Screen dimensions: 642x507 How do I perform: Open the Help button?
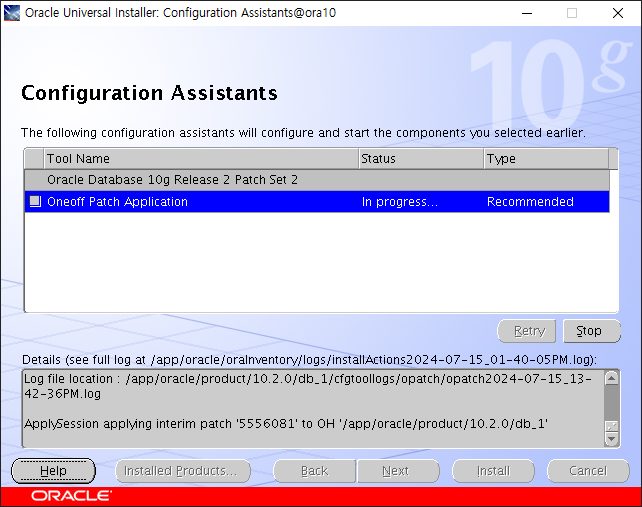(x=53, y=471)
